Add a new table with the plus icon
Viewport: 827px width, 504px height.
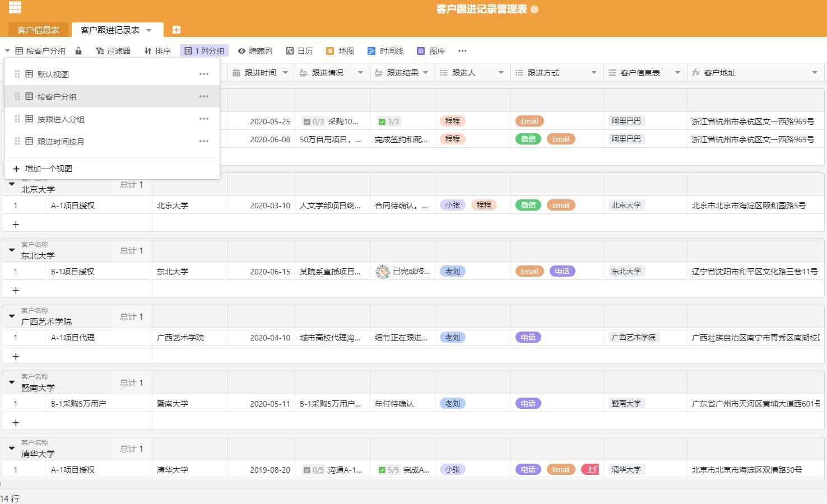point(176,30)
